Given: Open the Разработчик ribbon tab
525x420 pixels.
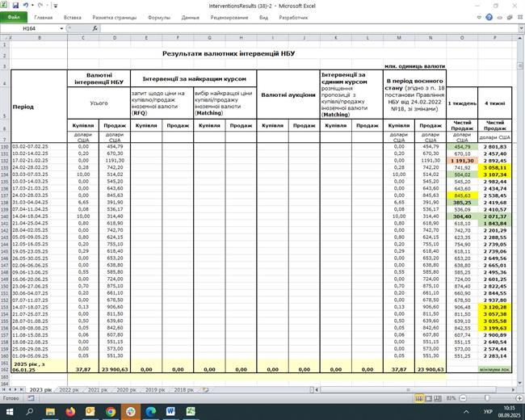Looking at the screenshot, I should (293, 18).
